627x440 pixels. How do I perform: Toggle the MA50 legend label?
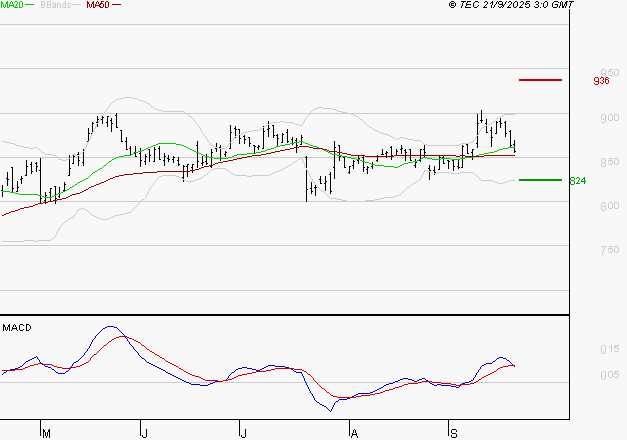click(x=98, y=5)
